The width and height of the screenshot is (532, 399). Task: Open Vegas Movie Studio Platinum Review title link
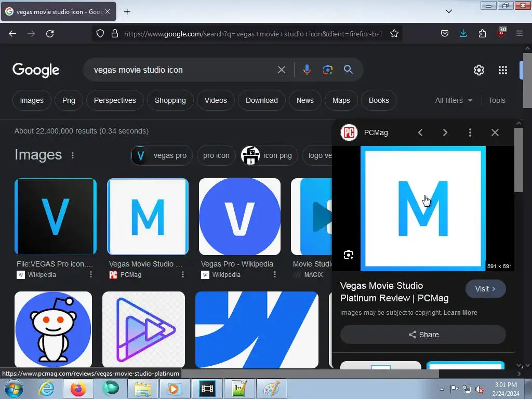point(394,292)
